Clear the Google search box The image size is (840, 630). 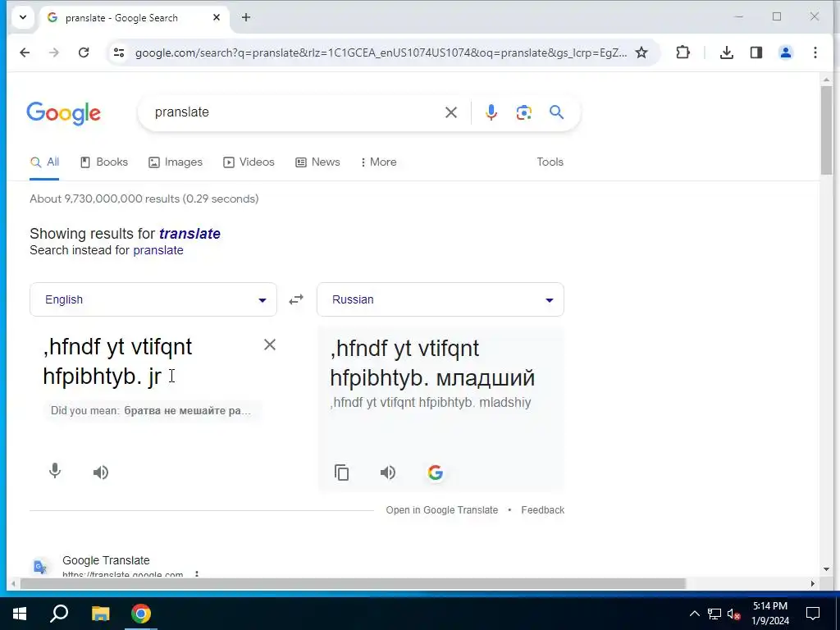pyautogui.click(x=451, y=112)
